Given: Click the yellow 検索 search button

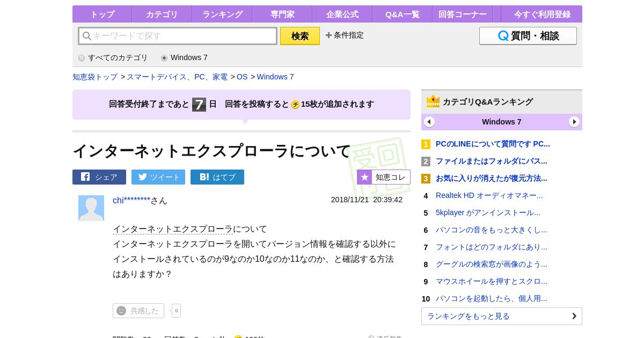Looking at the screenshot, I should point(300,36).
